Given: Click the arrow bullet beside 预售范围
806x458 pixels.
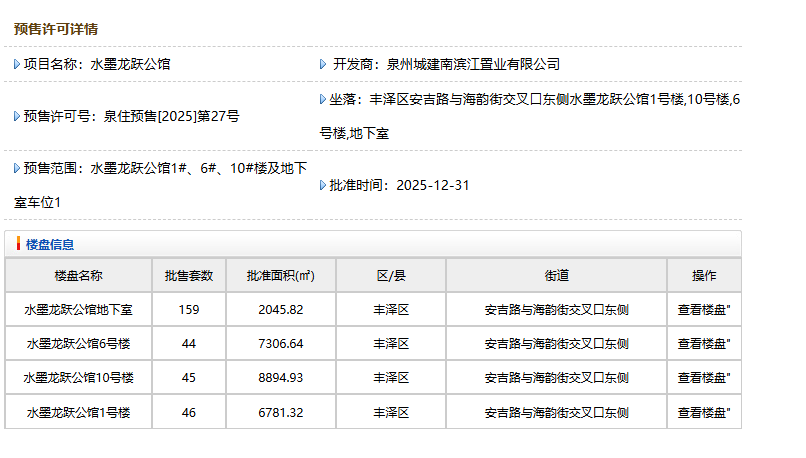Looking at the screenshot, I should click(x=17, y=168).
